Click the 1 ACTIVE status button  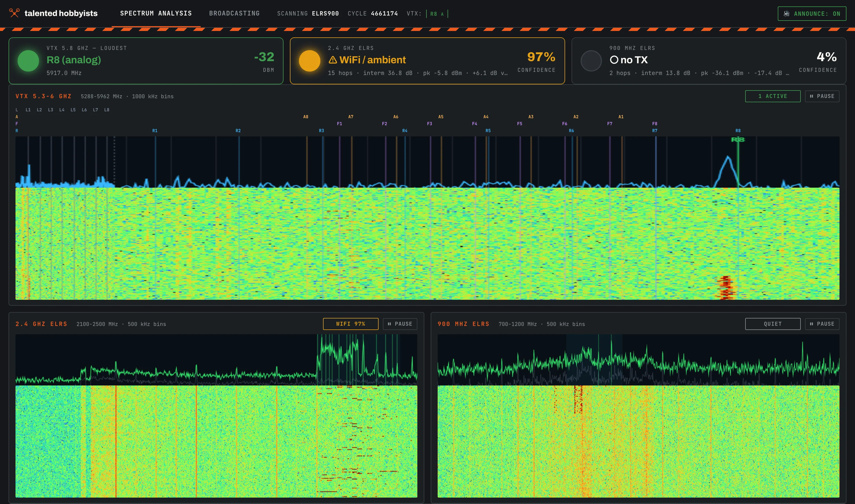[772, 96]
